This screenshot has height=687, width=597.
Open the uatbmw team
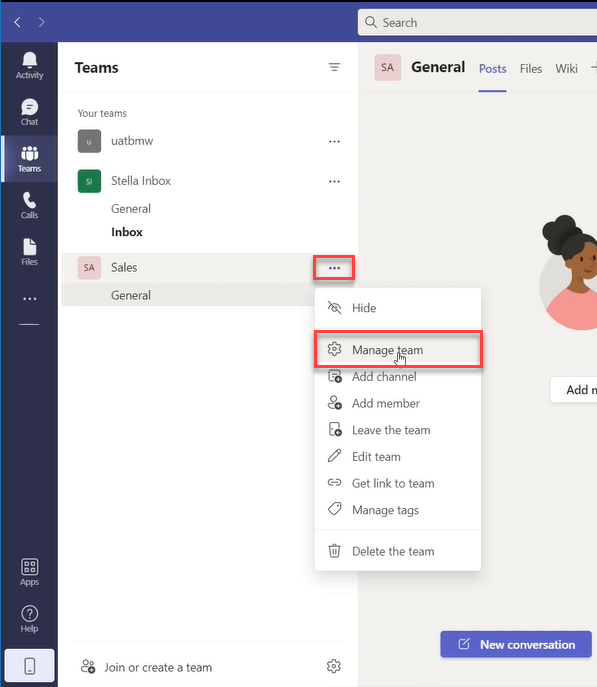point(132,141)
